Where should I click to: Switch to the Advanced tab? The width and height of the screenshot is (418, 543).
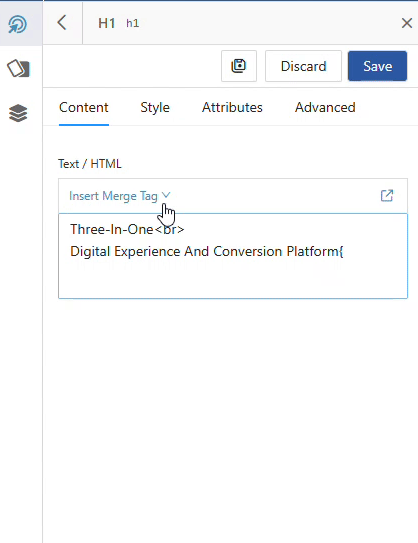click(325, 107)
